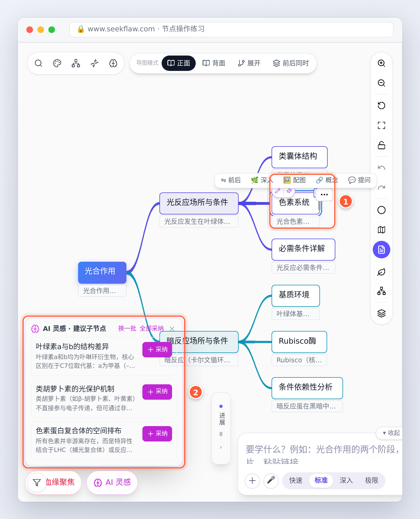Select the 快速 depth option

[296, 481]
